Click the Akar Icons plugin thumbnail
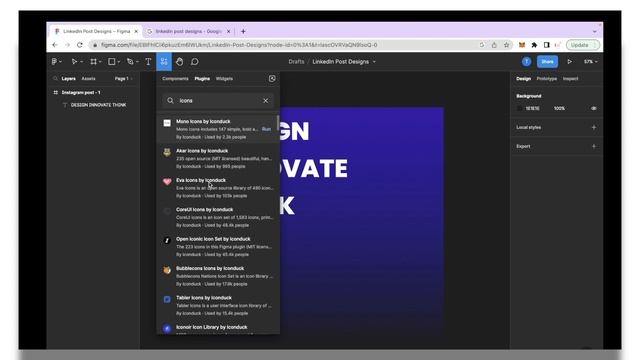 (167, 153)
